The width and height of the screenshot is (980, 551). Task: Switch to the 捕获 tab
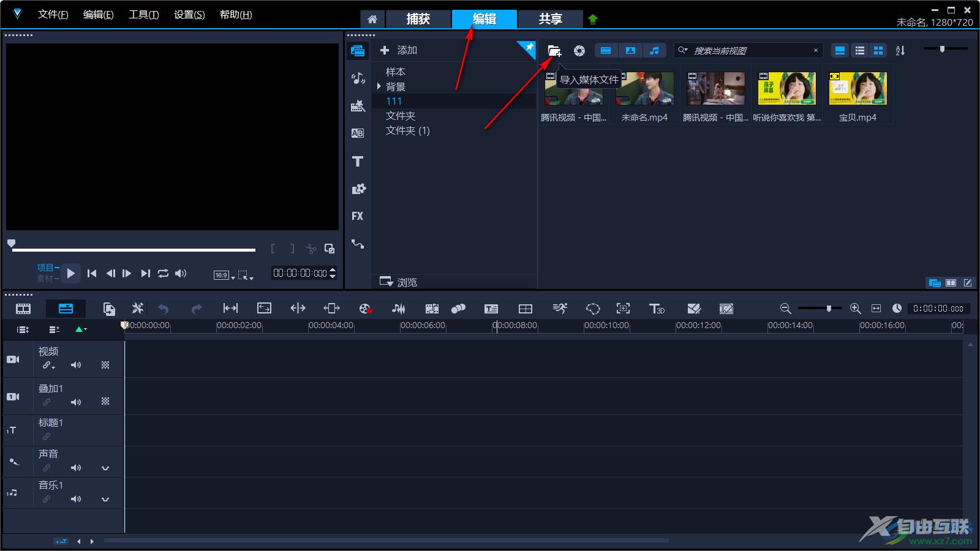pyautogui.click(x=418, y=19)
